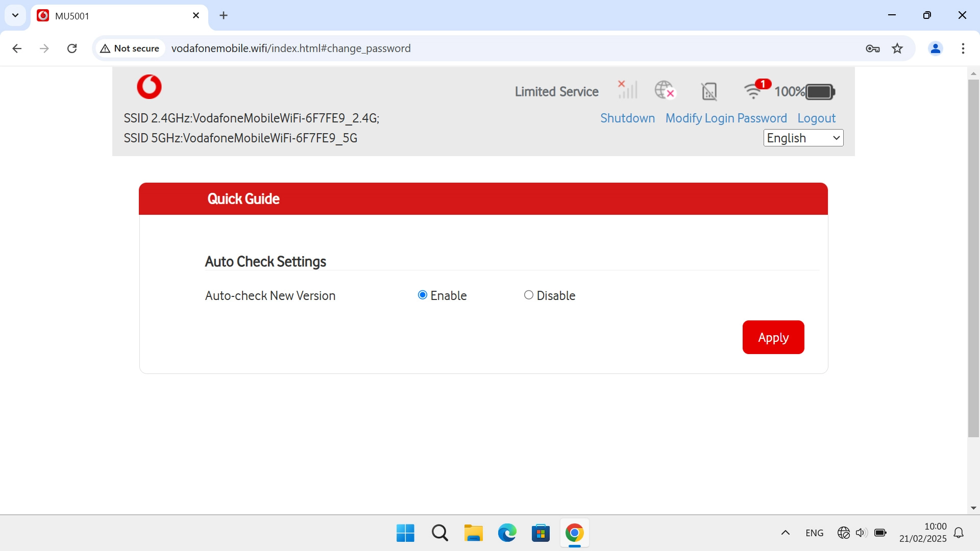980x551 pixels.
Task: Open a new browser tab
Action: tap(224, 15)
